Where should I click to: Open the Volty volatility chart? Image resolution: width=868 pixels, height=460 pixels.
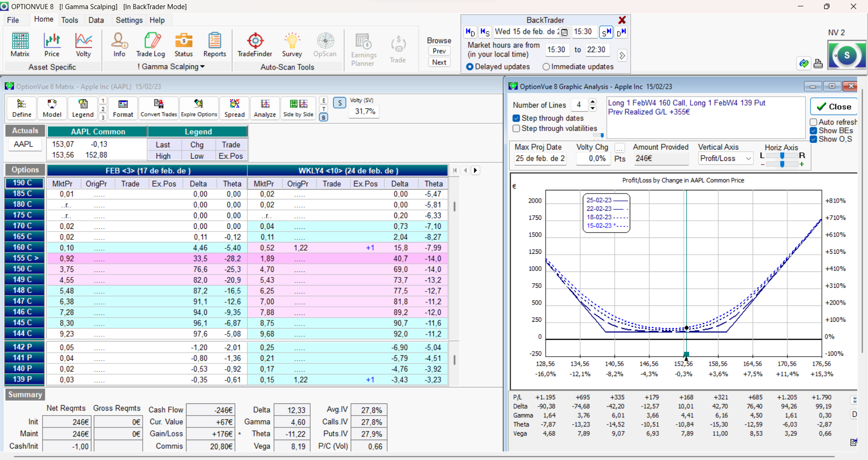tap(83, 45)
